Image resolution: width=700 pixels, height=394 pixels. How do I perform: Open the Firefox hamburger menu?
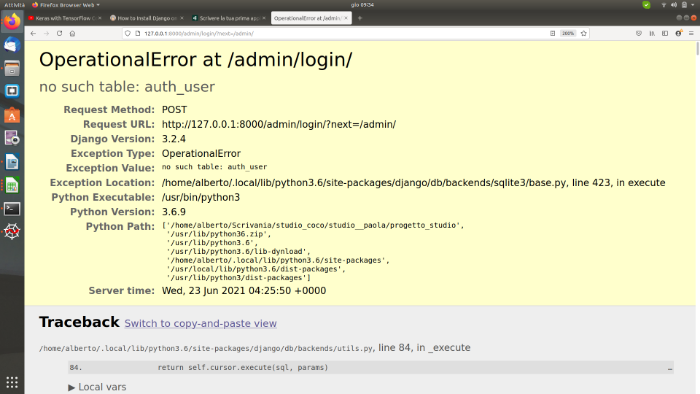(691, 33)
